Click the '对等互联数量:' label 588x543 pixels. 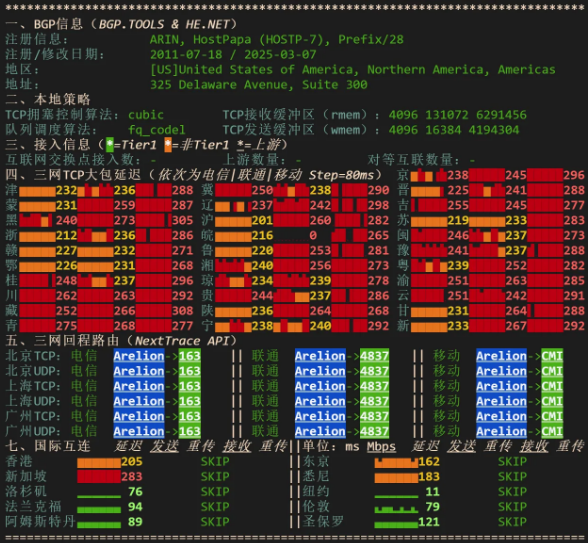413,160
